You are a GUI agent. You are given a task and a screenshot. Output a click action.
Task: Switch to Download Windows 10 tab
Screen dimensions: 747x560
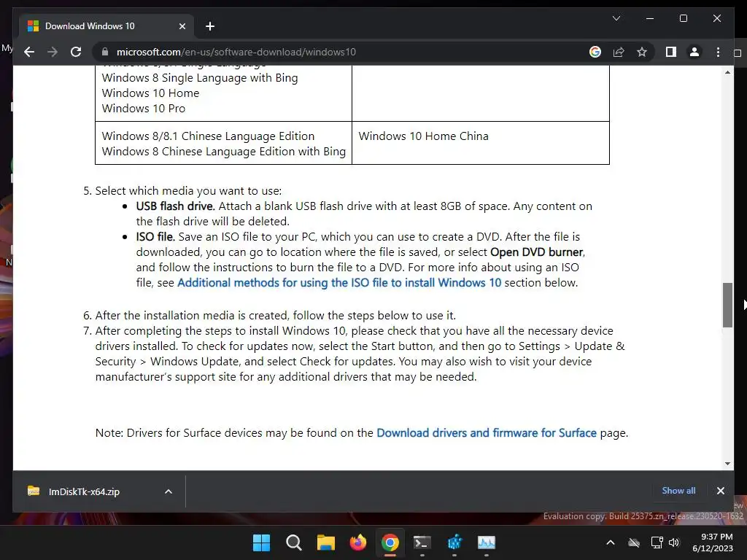(107, 26)
